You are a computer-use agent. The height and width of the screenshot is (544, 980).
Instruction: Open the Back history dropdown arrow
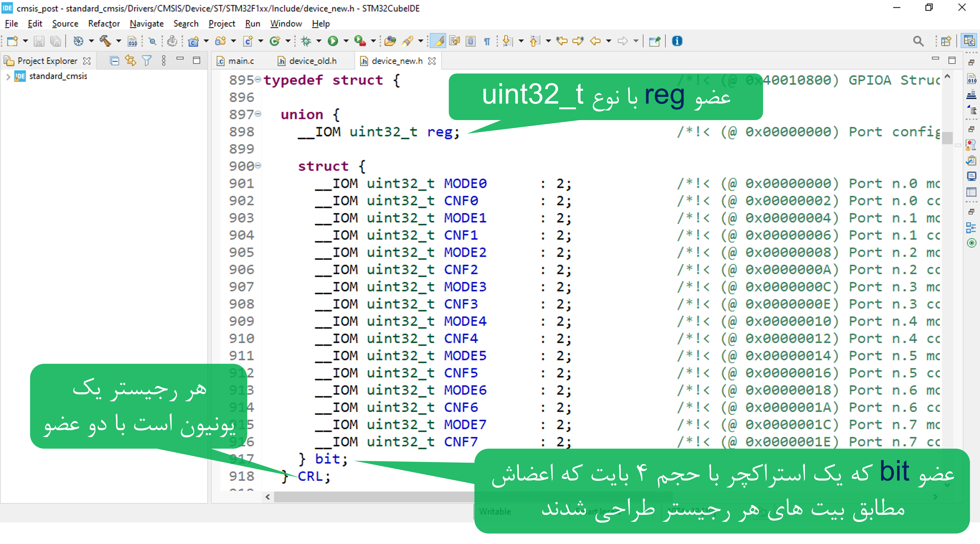(609, 41)
